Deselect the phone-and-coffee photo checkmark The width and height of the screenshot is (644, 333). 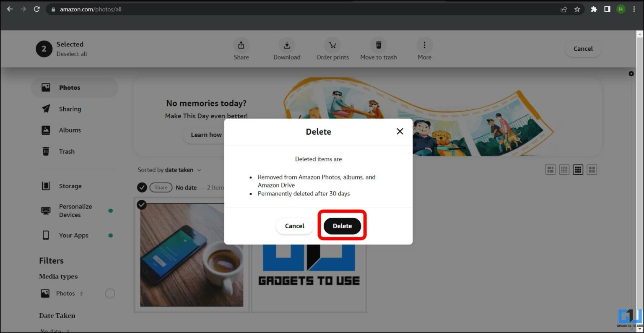(141, 205)
